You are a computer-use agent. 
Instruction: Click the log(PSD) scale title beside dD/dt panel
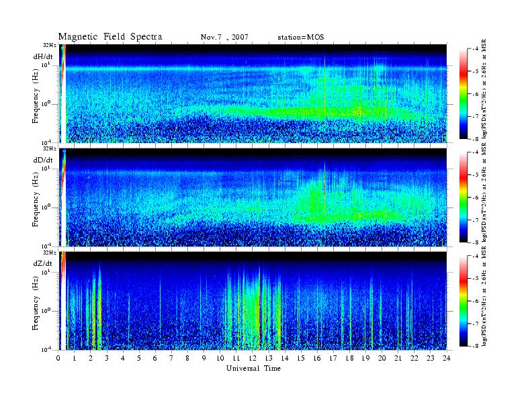(x=484, y=193)
